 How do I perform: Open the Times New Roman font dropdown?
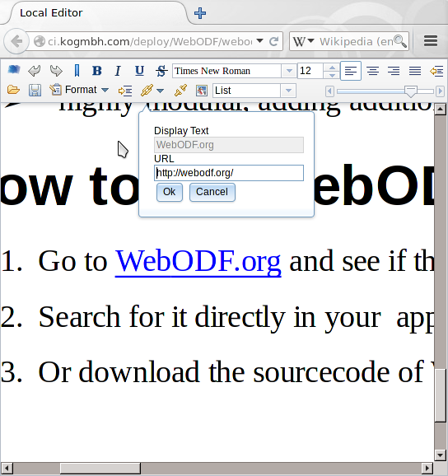click(x=289, y=71)
